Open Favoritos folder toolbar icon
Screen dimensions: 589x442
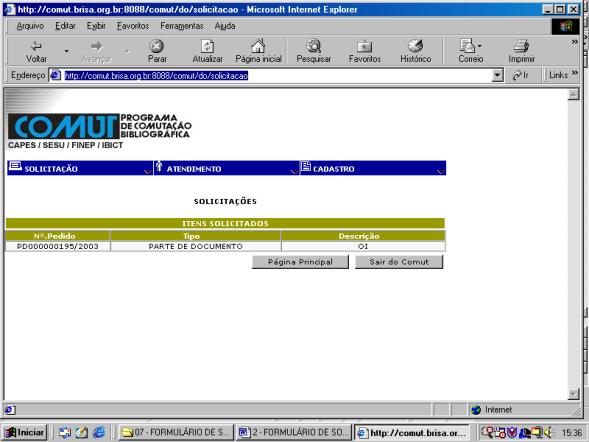point(364,47)
